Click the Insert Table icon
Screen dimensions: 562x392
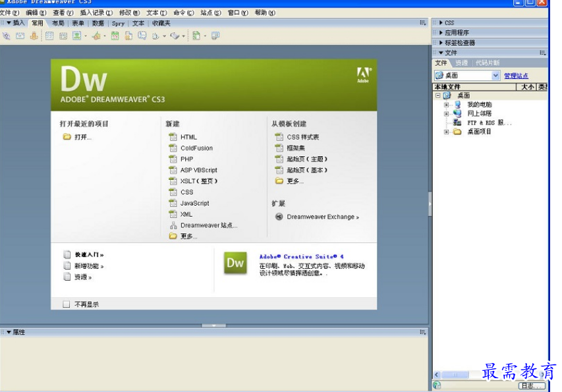(x=49, y=36)
